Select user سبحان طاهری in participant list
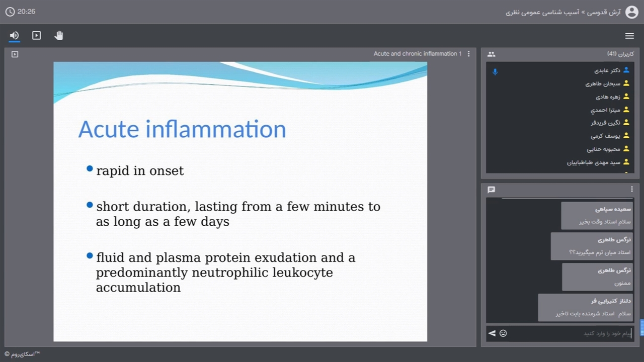Screen dimensions: 644x362 [x=603, y=83]
